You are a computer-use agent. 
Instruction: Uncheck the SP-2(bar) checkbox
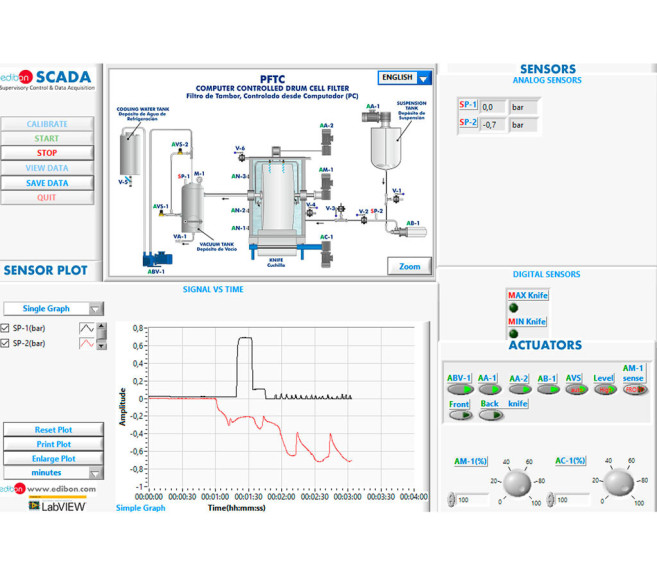click(x=7, y=344)
